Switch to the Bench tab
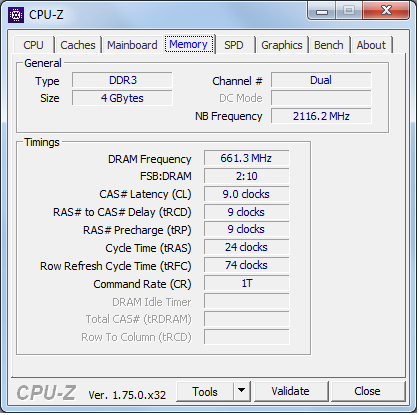This screenshot has width=419, height=415. point(329,45)
